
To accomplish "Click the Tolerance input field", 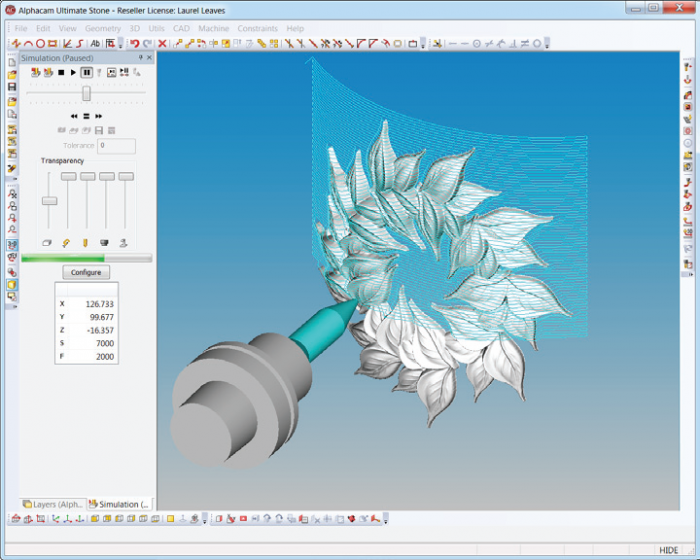I will pos(117,146).
